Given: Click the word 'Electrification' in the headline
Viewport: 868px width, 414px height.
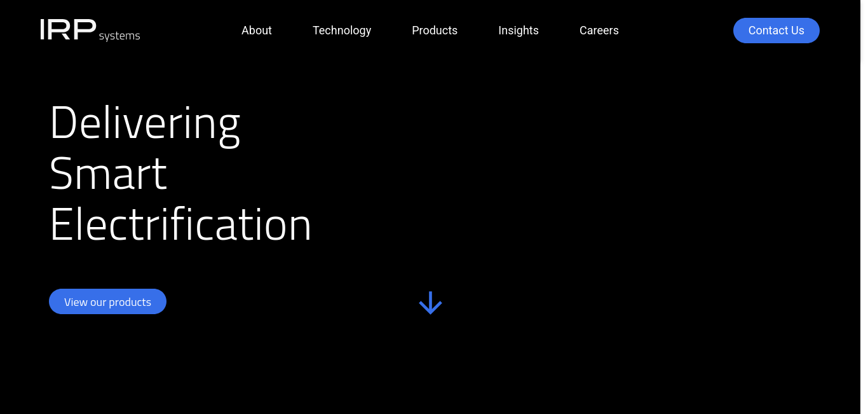Looking at the screenshot, I should point(180,224).
